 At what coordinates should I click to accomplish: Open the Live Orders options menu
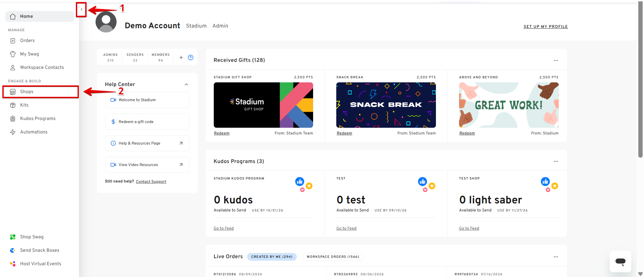[556, 257]
